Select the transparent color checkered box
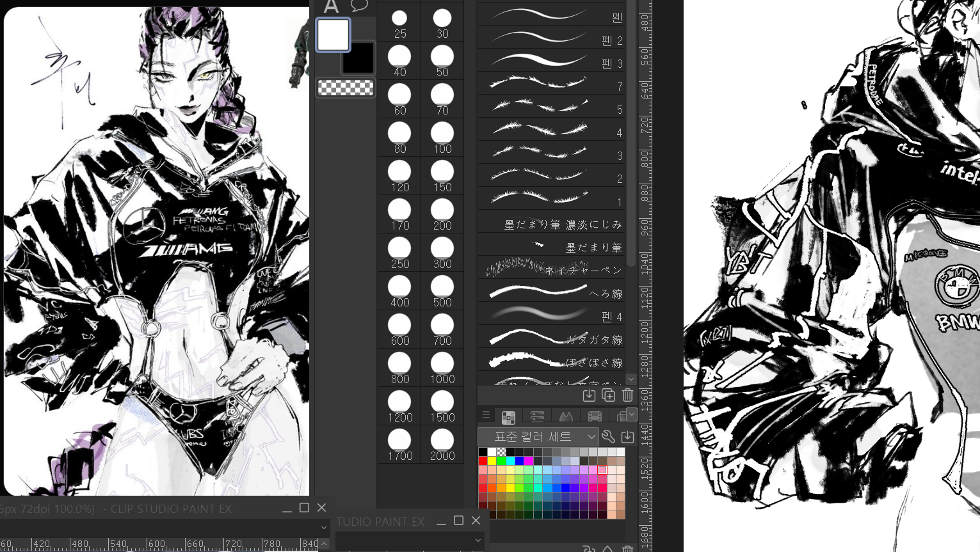 [x=346, y=88]
